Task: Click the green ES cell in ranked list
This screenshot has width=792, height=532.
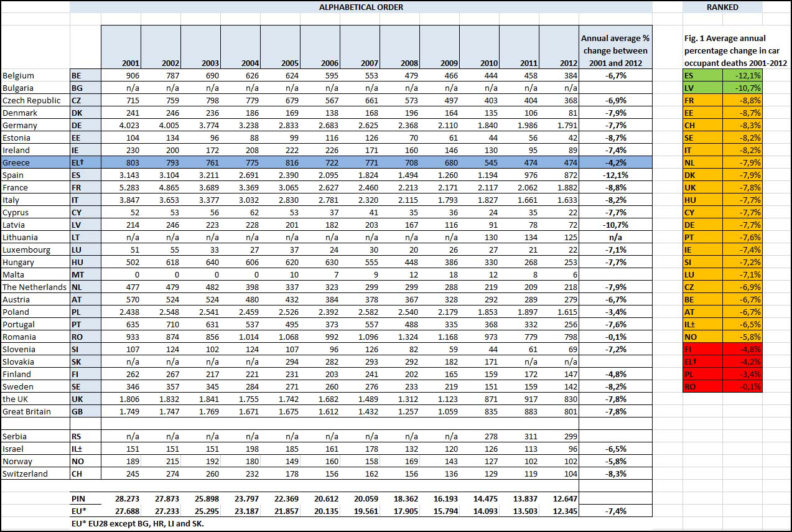Action: click(x=702, y=75)
